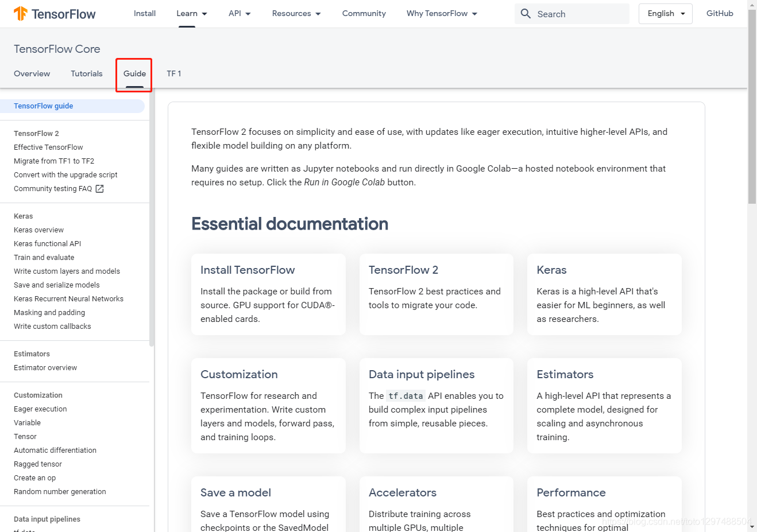Open the Accelerators card
The width and height of the screenshot is (757, 532).
(437, 504)
